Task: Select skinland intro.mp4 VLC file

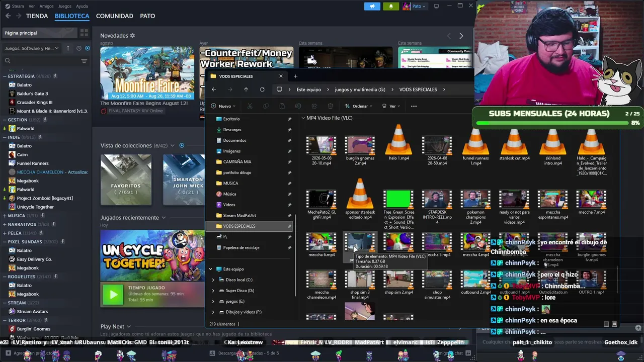Action: [x=553, y=146]
